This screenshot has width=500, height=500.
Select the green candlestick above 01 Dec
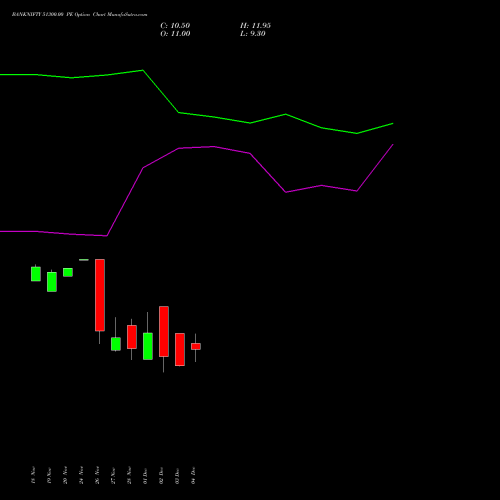point(148,346)
